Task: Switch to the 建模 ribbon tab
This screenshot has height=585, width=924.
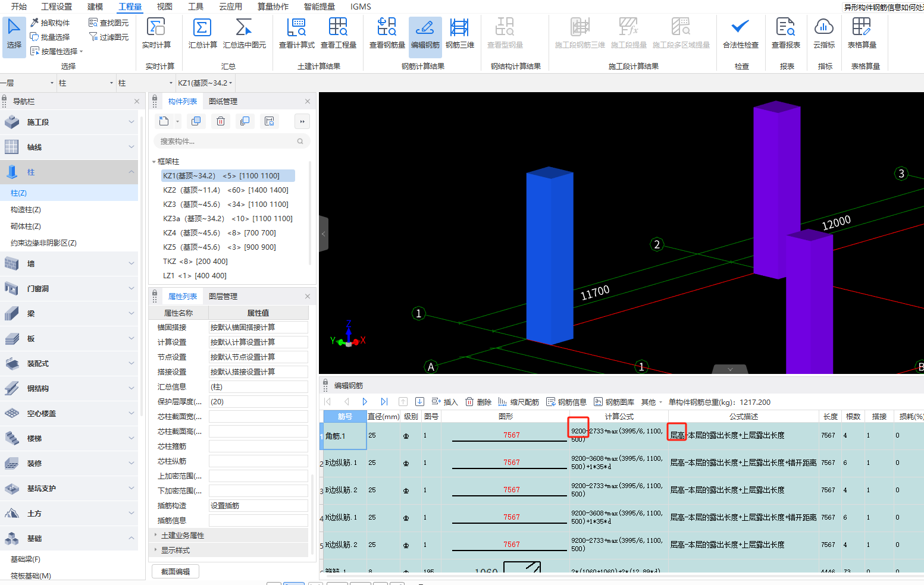Action: tap(95, 7)
